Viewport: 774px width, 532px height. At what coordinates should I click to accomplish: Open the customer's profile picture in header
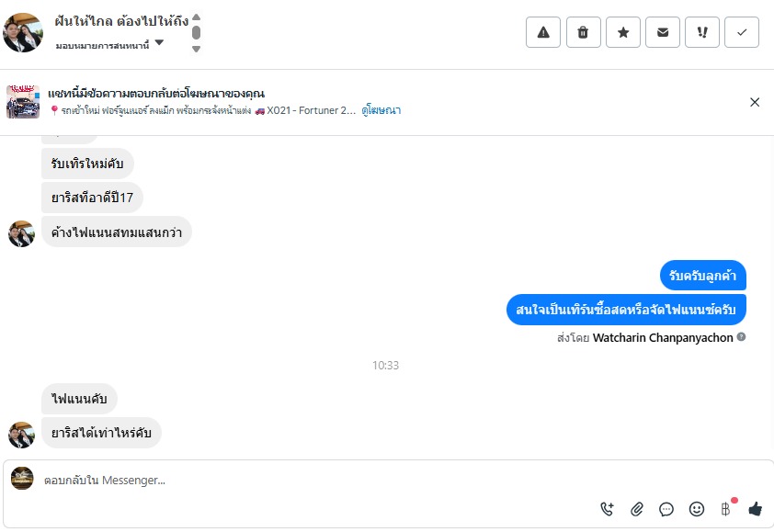[x=23, y=32]
